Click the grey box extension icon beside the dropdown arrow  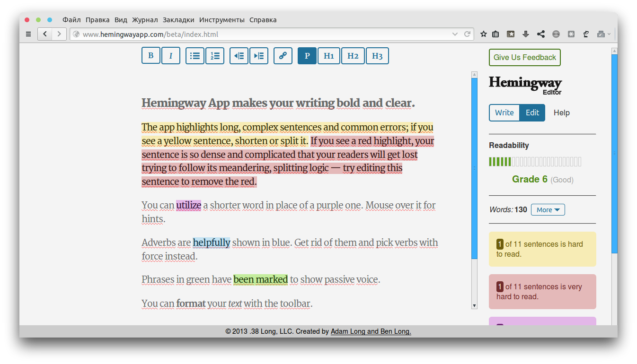601,34
